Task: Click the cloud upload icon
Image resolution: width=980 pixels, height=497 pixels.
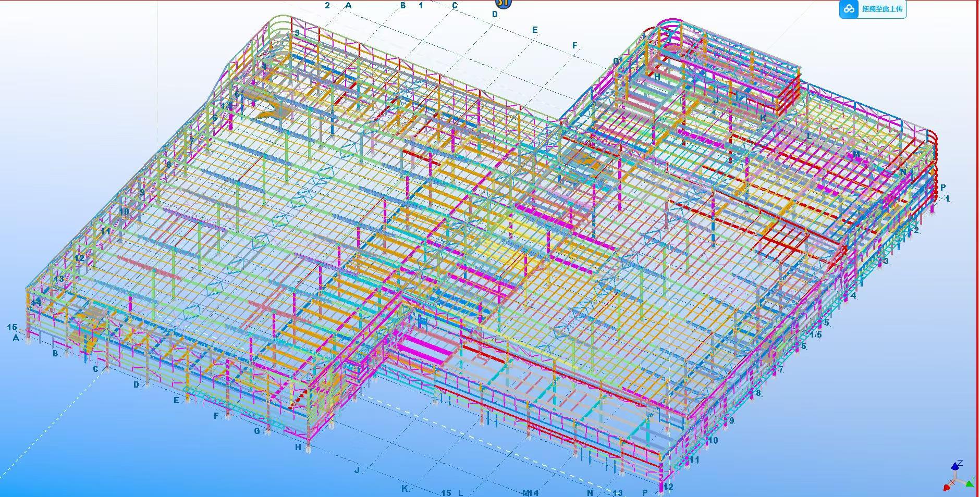Action: tap(850, 9)
